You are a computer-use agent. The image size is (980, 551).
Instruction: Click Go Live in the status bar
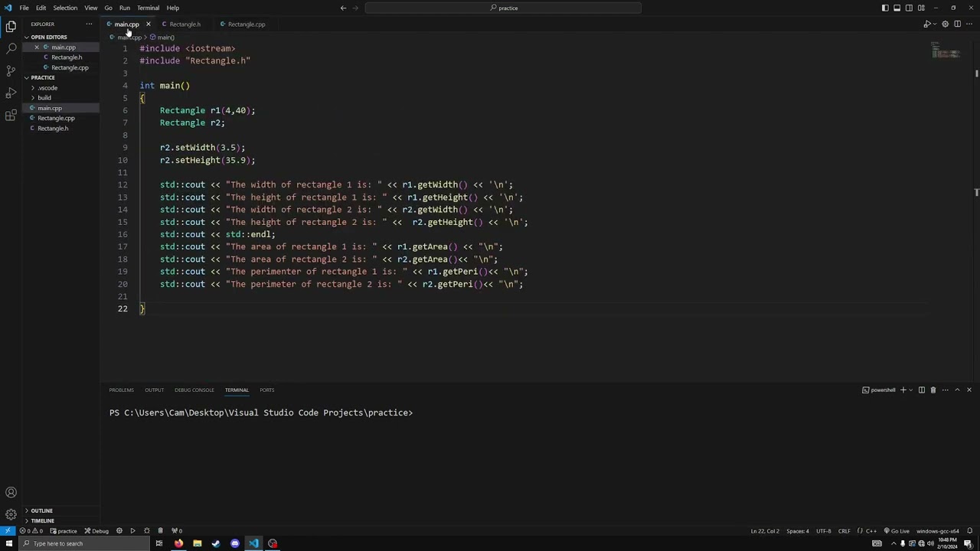[x=897, y=531]
